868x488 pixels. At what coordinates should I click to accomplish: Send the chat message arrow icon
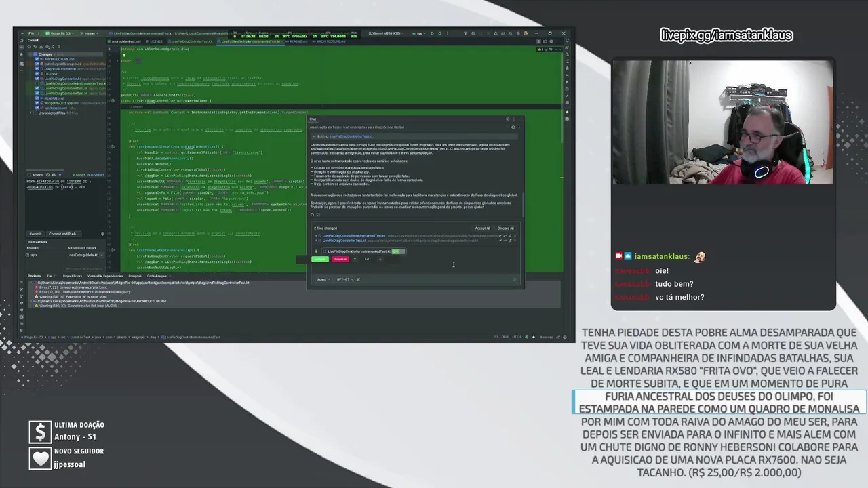pyautogui.click(x=515, y=279)
